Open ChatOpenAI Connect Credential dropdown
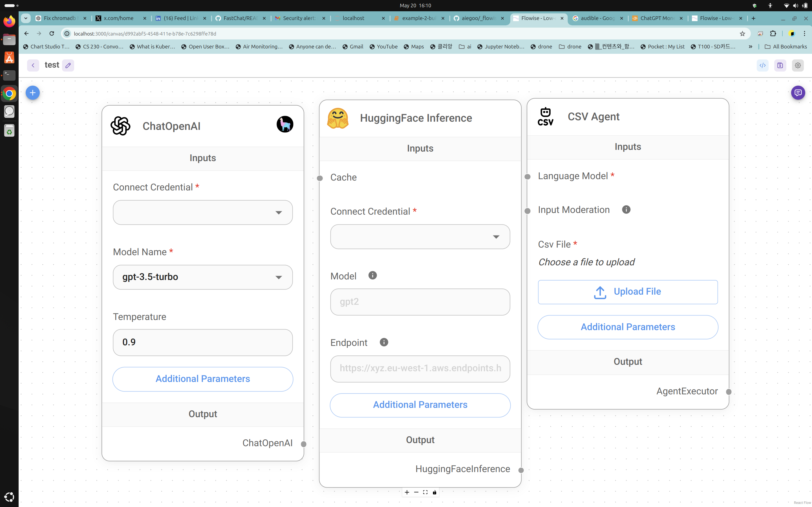 [x=202, y=213]
